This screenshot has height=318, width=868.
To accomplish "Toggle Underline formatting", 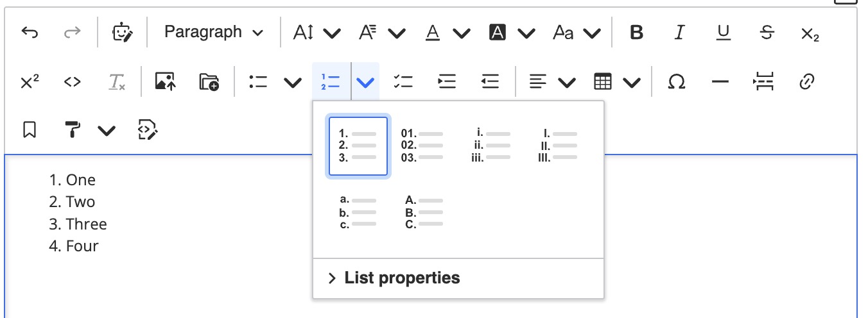I will pos(724,33).
